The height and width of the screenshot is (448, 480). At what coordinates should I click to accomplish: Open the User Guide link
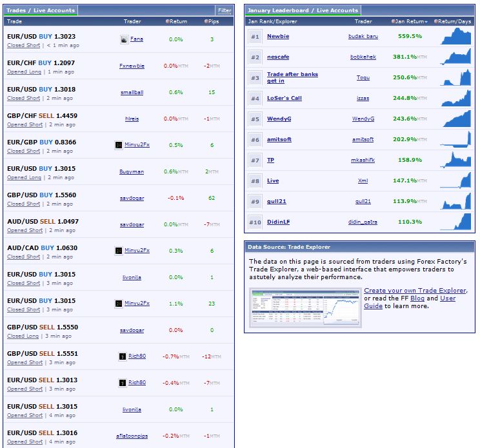[448, 298]
